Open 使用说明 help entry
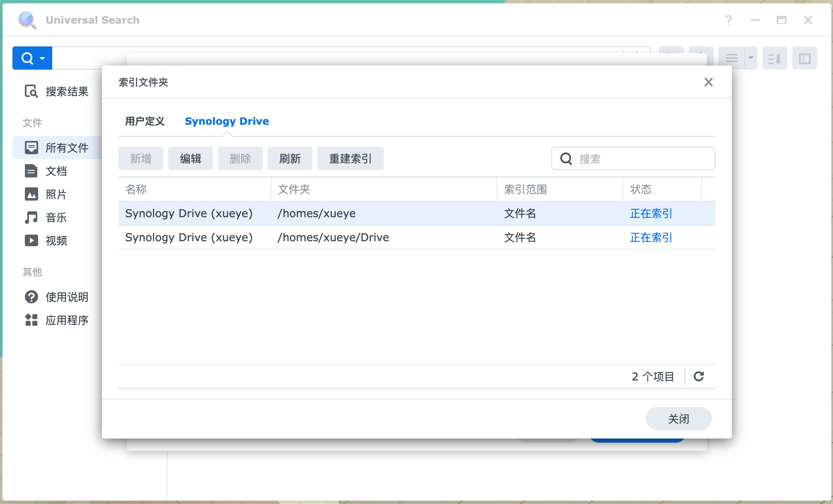This screenshot has height=504, width=833. (66, 297)
